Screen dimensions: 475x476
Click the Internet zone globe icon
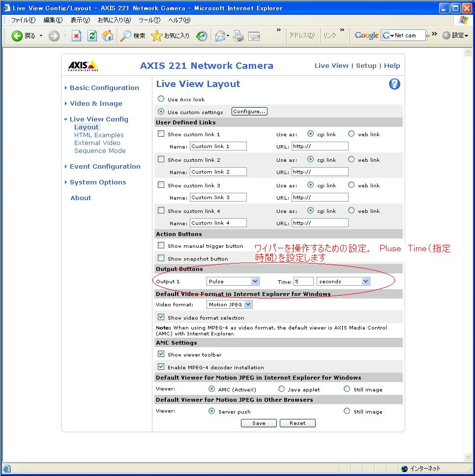tap(404, 469)
